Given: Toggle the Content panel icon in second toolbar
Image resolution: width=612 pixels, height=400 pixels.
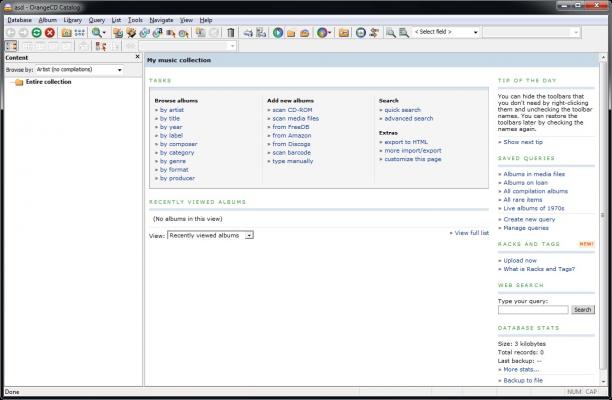Looking at the screenshot, I should tap(11, 46).
